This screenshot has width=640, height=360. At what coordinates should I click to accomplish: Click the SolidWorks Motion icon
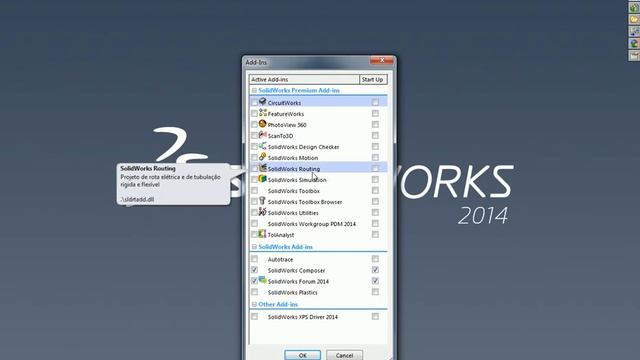pos(262,157)
